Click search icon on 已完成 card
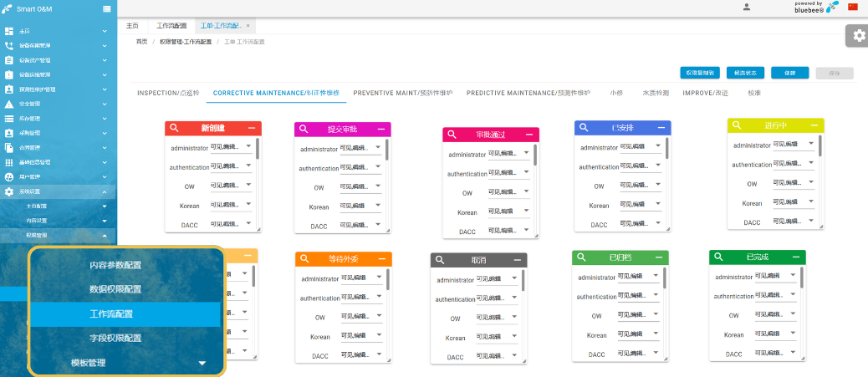 click(718, 257)
